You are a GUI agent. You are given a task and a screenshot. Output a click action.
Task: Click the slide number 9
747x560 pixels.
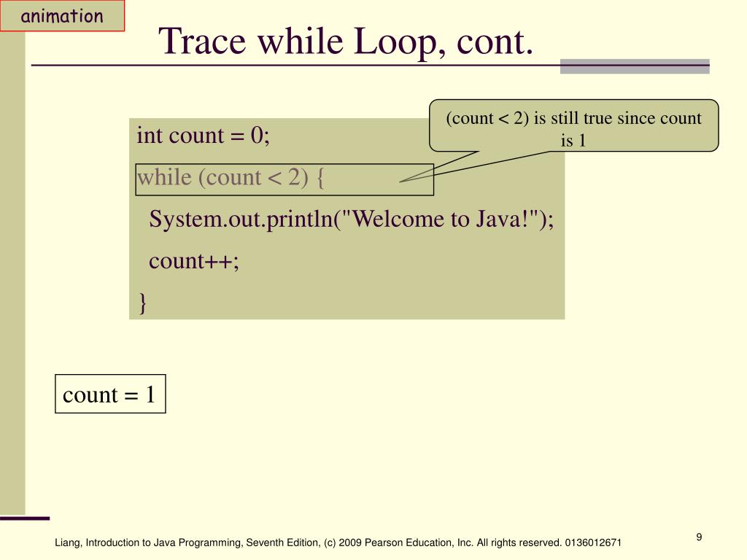699,537
